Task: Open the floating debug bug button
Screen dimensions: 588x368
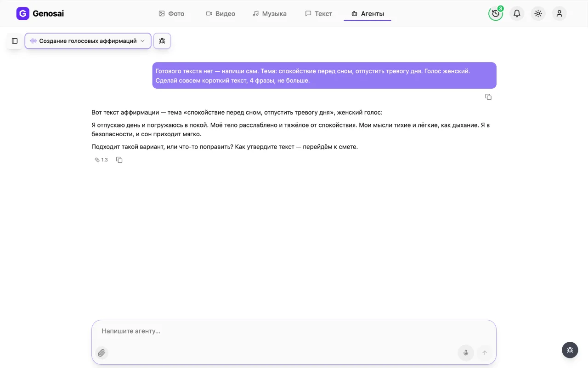Action: [570, 350]
